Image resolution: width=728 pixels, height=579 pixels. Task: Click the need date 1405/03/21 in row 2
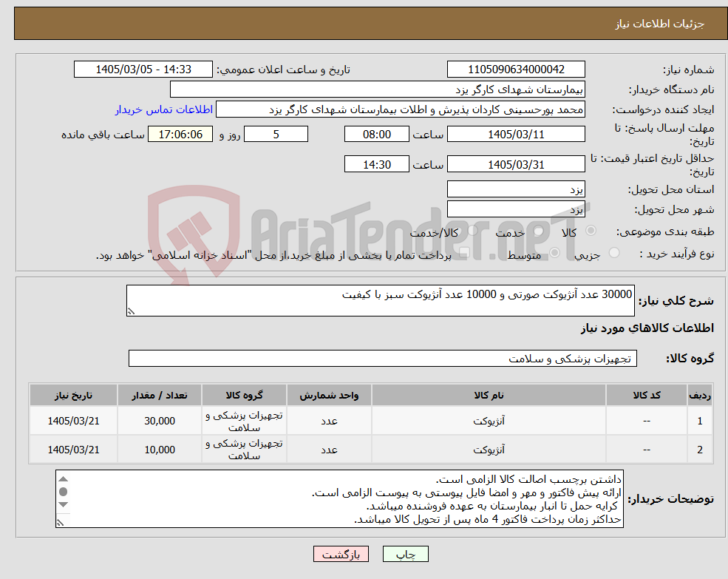tap(73, 450)
